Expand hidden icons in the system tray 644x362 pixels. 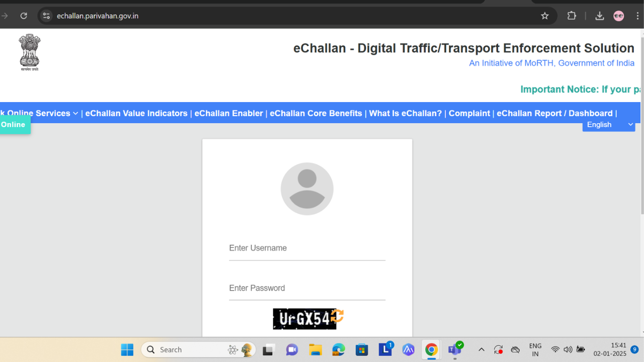tap(481, 349)
